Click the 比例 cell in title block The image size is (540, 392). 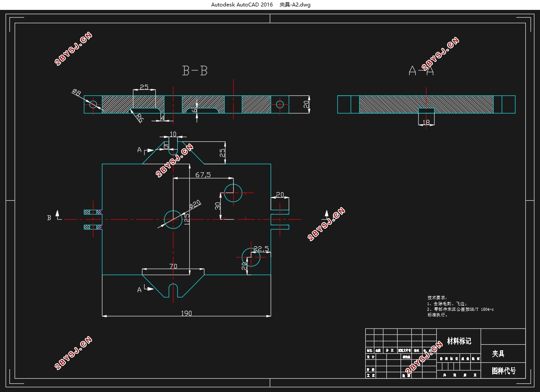tap(475, 358)
